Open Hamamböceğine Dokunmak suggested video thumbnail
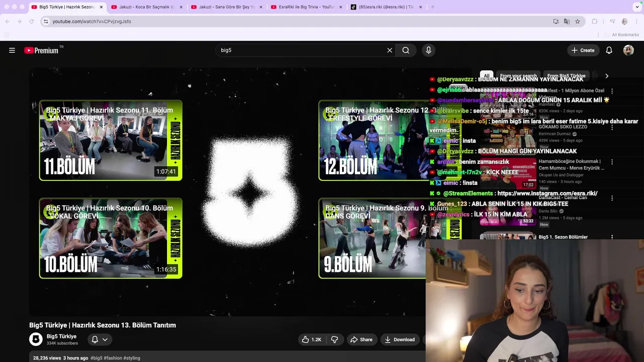644x362 pixels. click(508, 173)
